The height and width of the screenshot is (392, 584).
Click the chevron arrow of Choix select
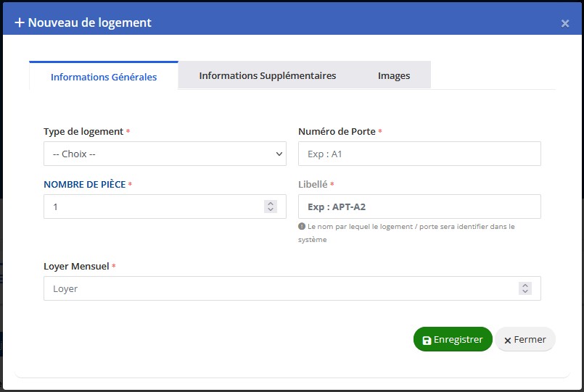pos(279,154)
